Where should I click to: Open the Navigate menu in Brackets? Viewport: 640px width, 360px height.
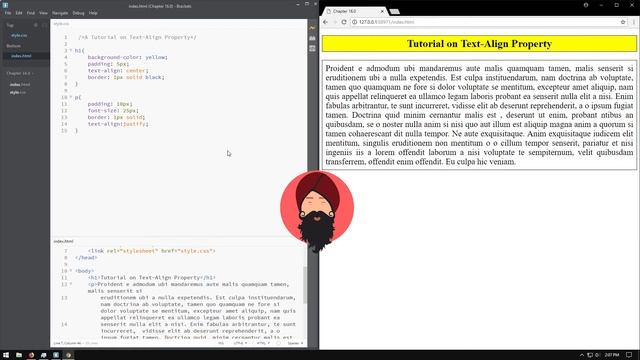pos(60,13)
